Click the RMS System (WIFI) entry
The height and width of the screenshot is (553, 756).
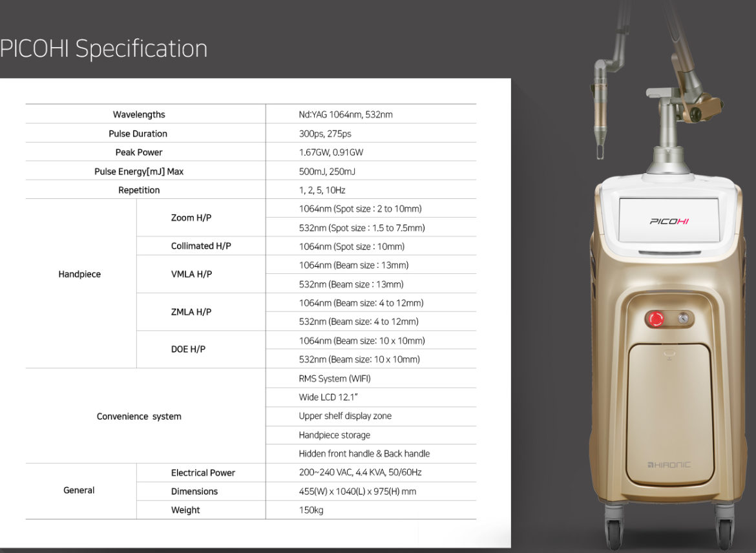[335, 379]
